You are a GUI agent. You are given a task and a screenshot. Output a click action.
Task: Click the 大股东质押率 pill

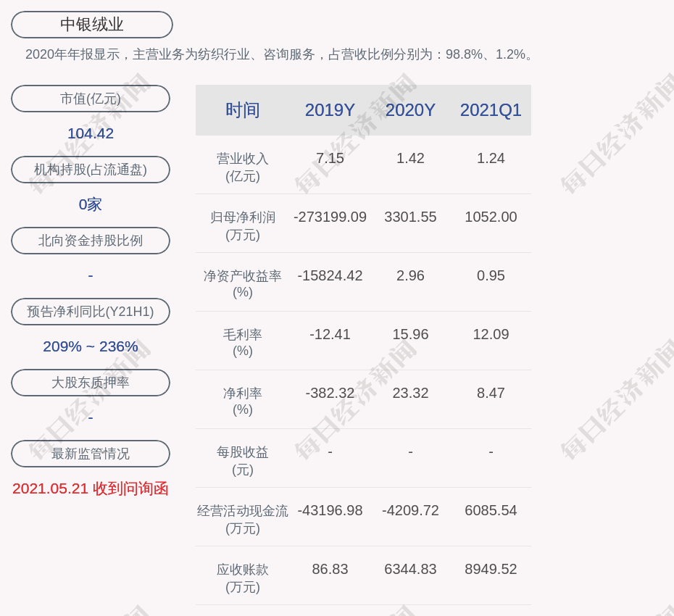tap(91, 382)
